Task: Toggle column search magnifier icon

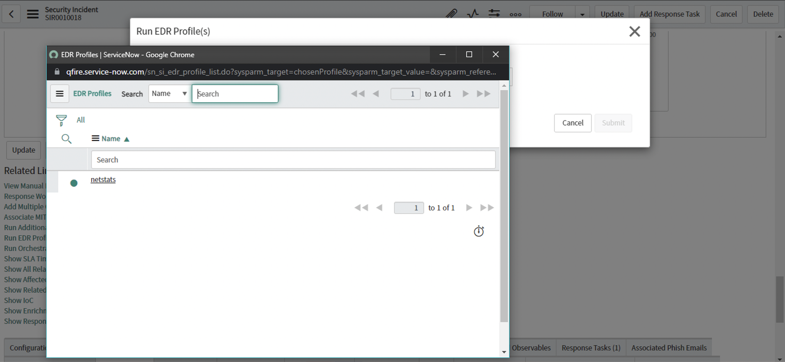Action: (66, 139)
